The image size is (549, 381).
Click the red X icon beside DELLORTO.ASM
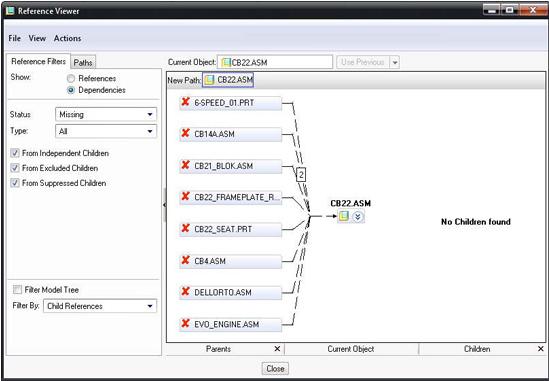coord(185,291)
